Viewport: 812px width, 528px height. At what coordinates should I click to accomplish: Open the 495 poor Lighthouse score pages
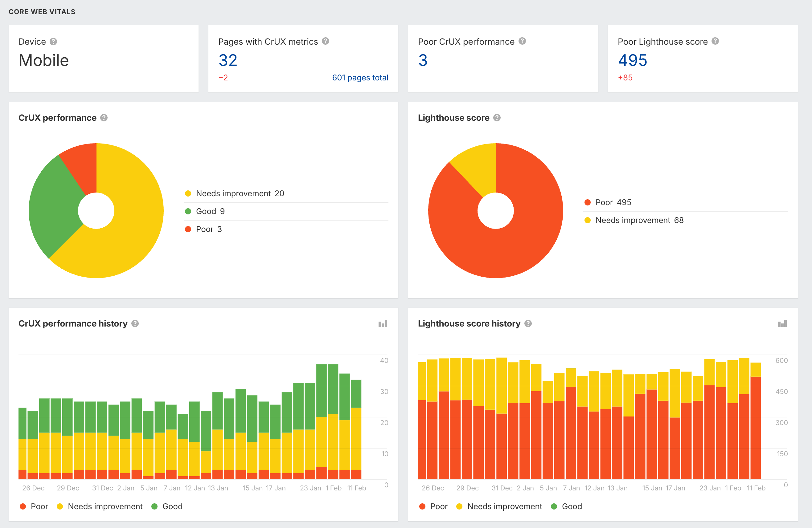click(632, 60)
